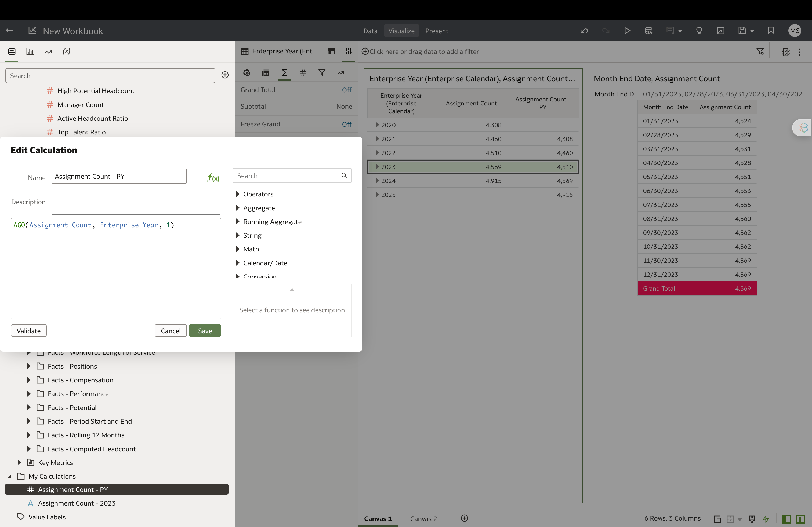Expand the Operators function group
812x527 pixels.
[238, 194]
